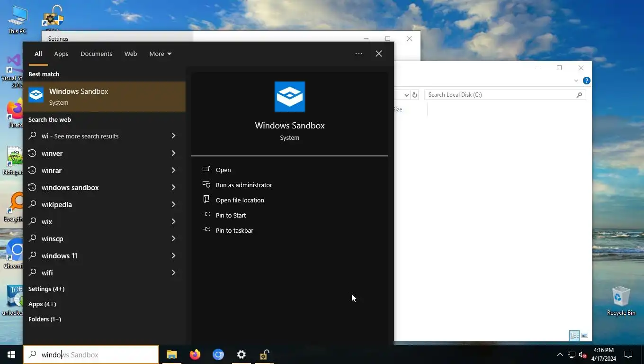Choose Open file location
644x364 pixels.
click(x=240, y=200)
